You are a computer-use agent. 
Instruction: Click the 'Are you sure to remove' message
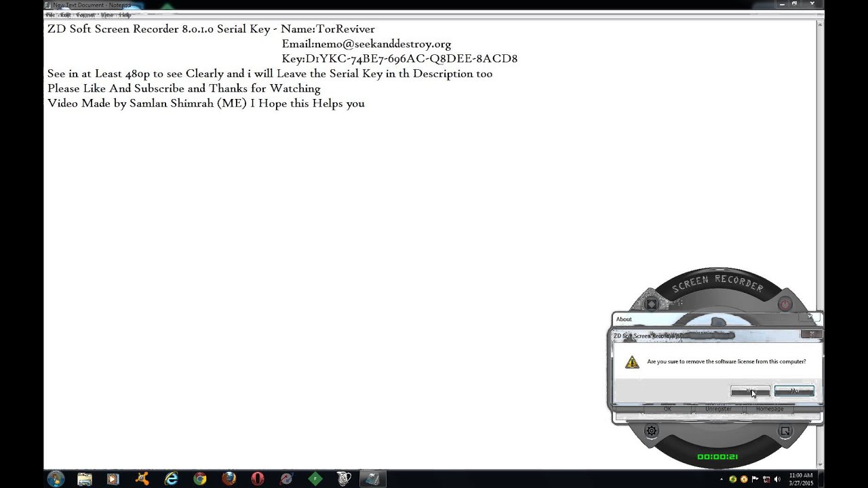coord(726,362)
